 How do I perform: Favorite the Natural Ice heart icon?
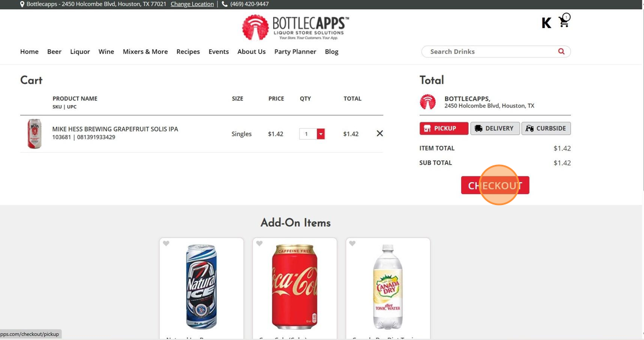click(x=166, y=243)
